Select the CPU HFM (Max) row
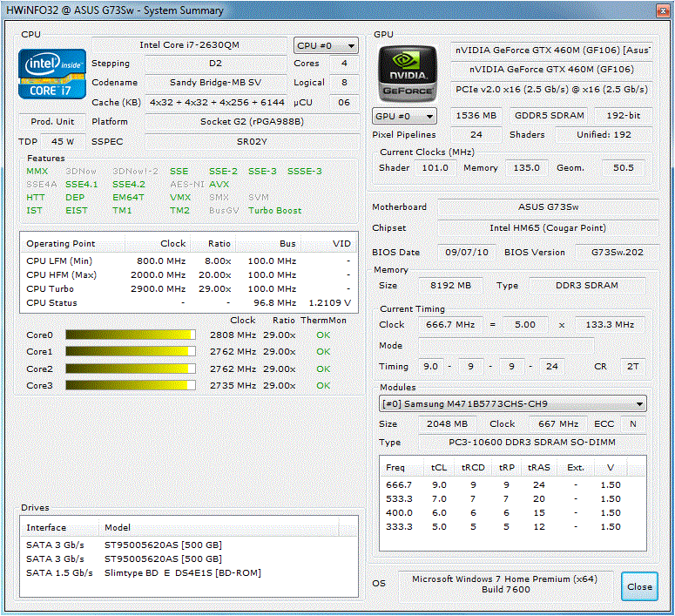Image resolution: width=675 pixels, height=616 pixels. click(188, 274)
